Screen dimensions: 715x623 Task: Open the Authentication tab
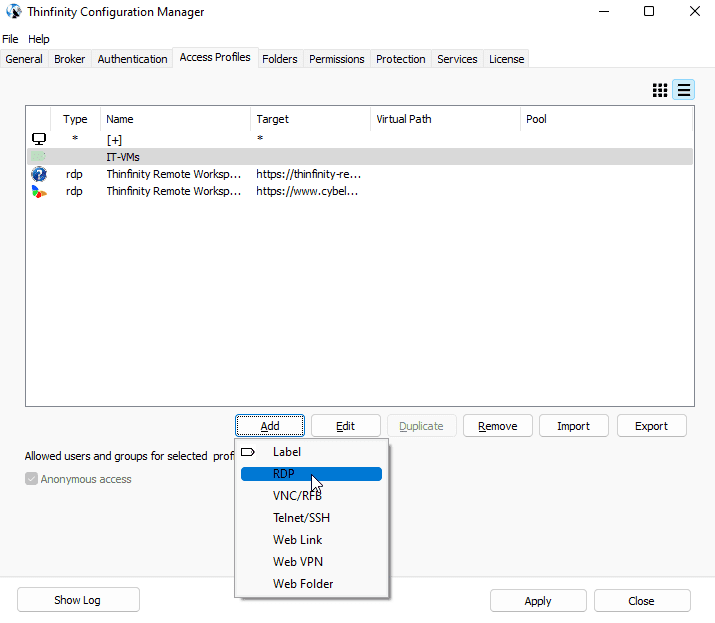132,59
